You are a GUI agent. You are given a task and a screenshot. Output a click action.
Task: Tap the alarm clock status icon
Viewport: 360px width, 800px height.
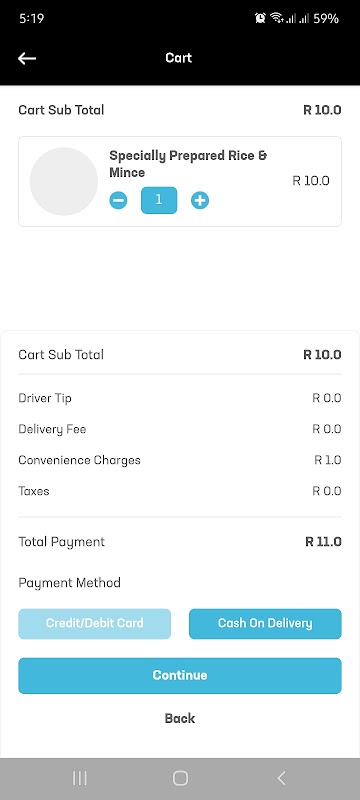click(261, 18)
